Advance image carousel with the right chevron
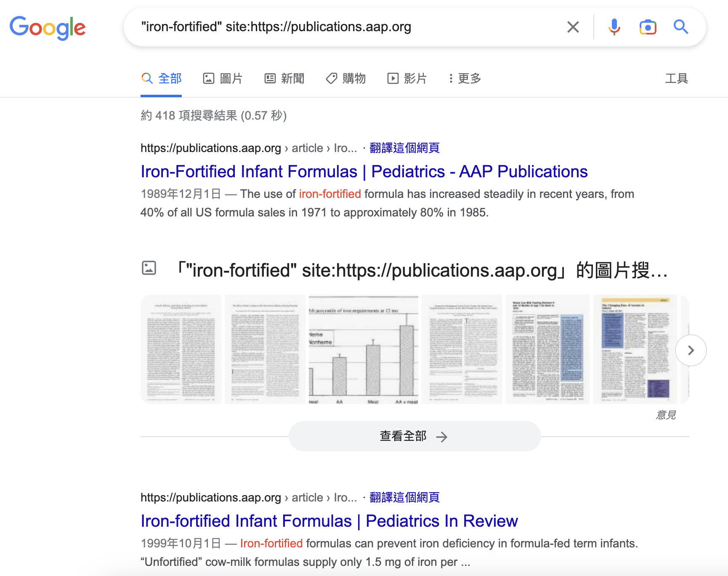 pos(691,350)
